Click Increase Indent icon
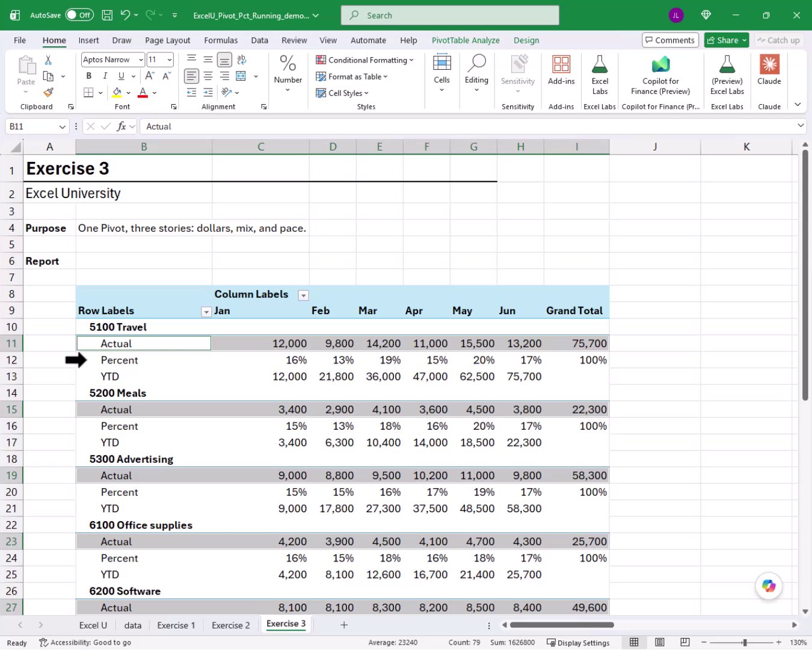This screenshot has height=650, width=812. (x=208, y=93)
